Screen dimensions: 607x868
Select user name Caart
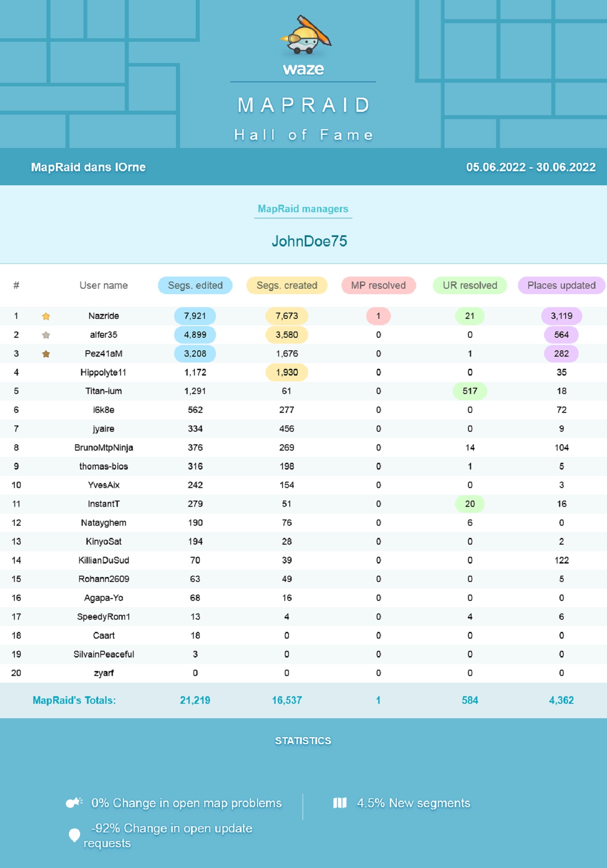click(x=103, y=635)
